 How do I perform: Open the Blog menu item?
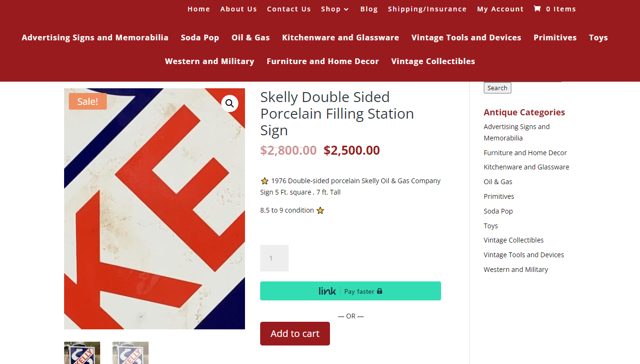369,9
